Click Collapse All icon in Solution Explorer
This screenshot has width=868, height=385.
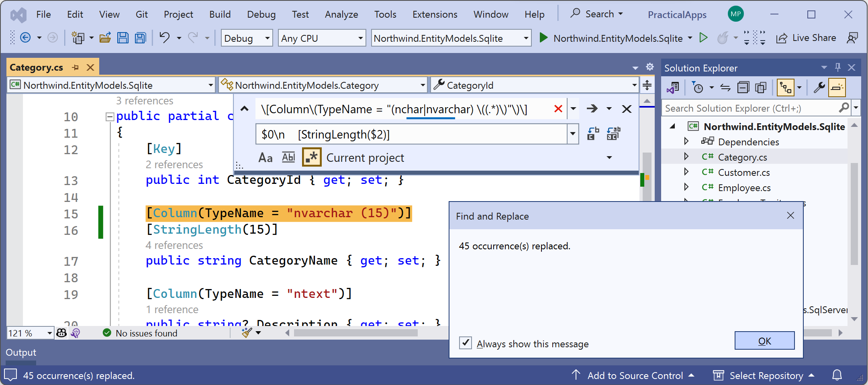click(x=743, y=87)
